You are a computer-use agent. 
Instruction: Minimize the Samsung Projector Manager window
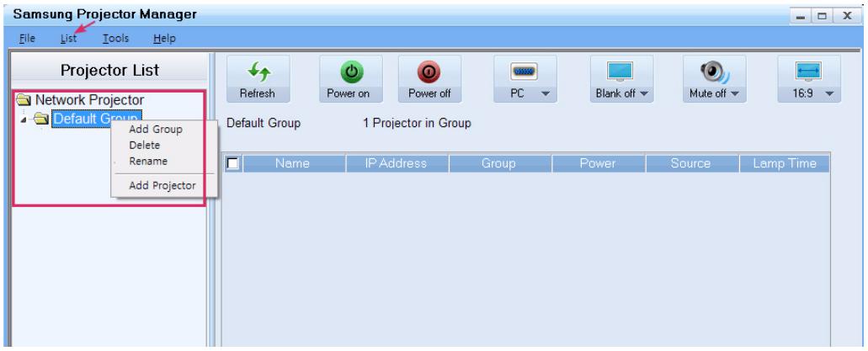point(801,16)
